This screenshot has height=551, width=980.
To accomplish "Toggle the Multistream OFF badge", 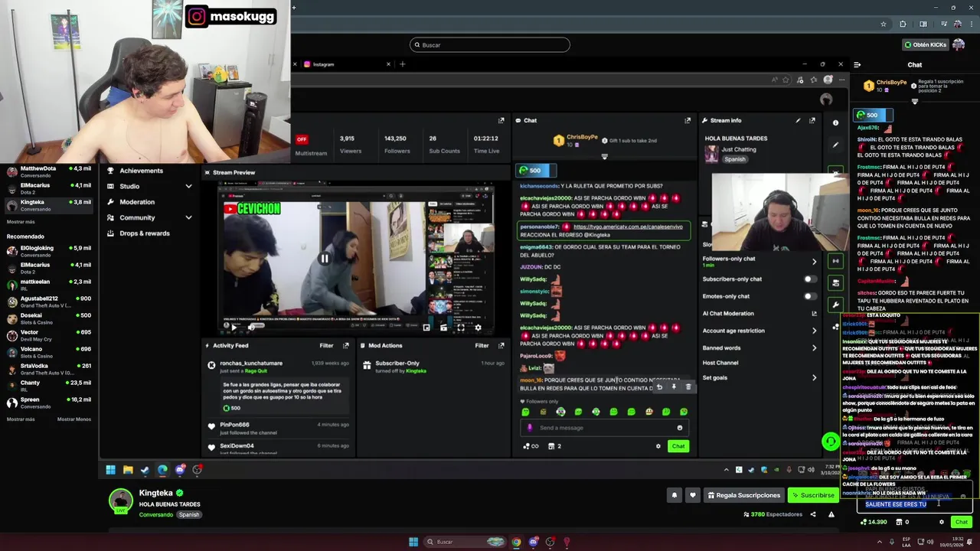I will click(302, 139).
